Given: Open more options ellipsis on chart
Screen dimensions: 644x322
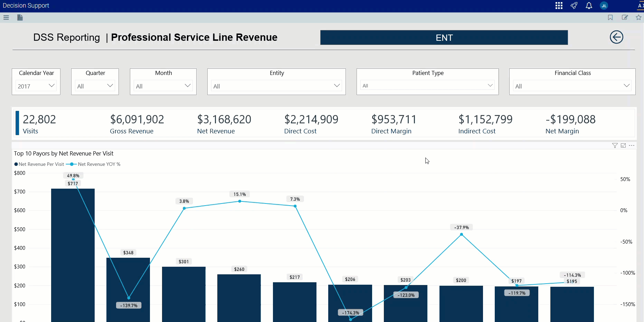Looking at the screenshot, I should pyautogui.click(x=632, y=145).
